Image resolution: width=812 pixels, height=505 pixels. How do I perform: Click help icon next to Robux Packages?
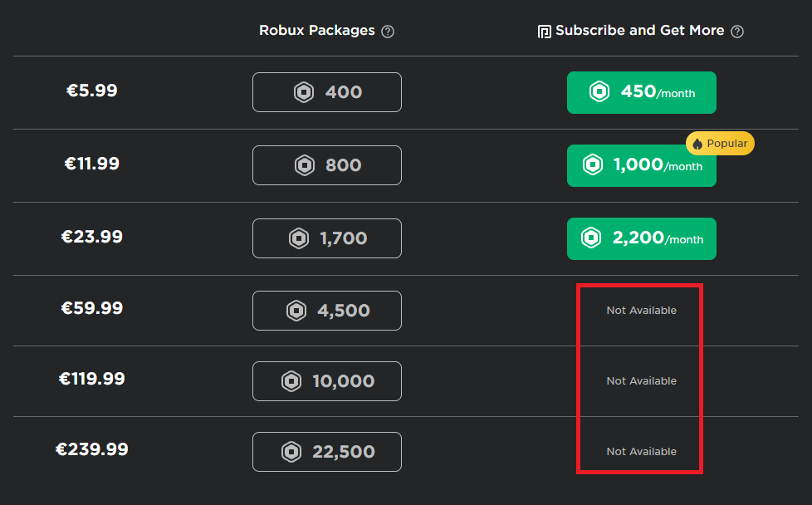(388, 32)
